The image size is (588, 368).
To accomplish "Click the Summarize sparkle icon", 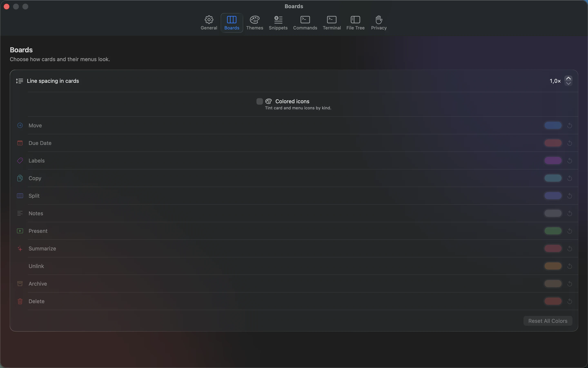I will coord(20,248).
